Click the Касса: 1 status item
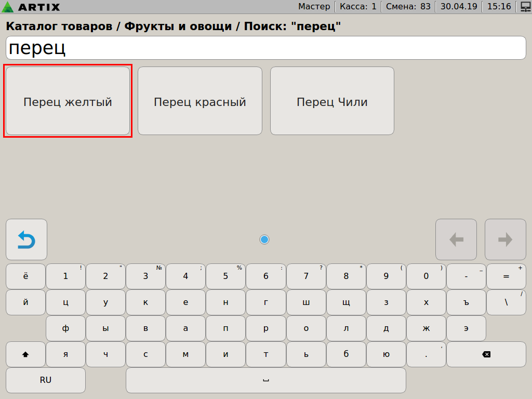532x399 pixels. coord(358,7)
